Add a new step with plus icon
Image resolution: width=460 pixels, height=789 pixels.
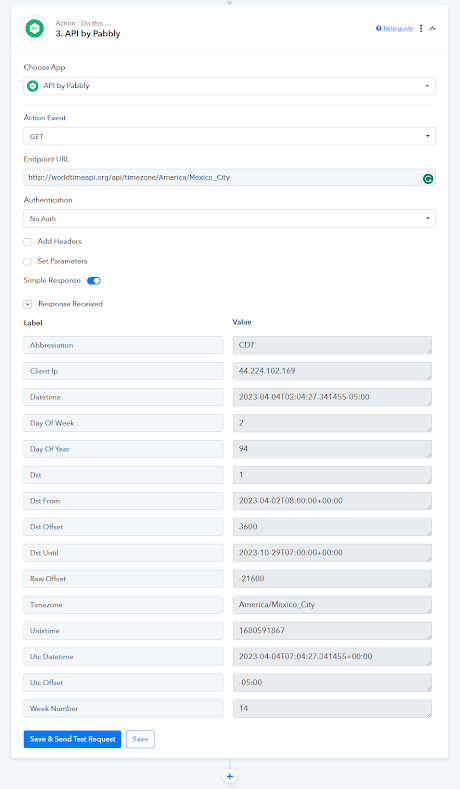pyautogui.click(x=229, y=776)
